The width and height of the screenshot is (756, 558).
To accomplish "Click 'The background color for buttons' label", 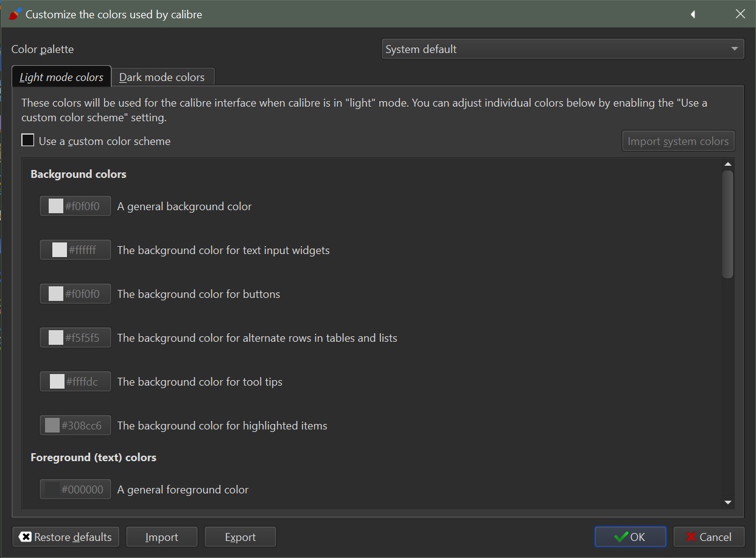I will 198,294.
